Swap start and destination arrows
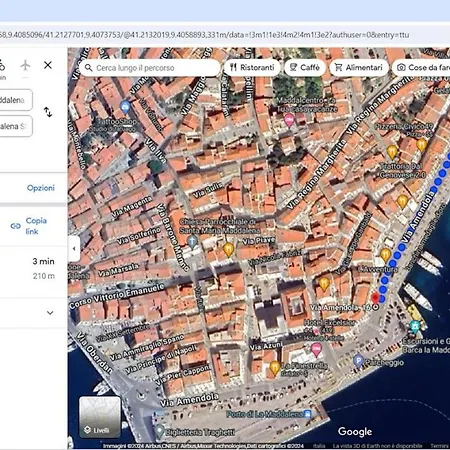 48,112
